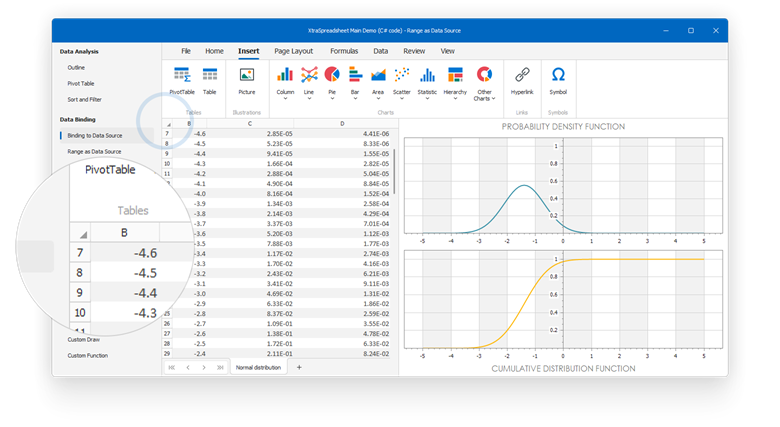Click the Probability Density Function chart title
This screenshot has width=780, height=427.
563,126
